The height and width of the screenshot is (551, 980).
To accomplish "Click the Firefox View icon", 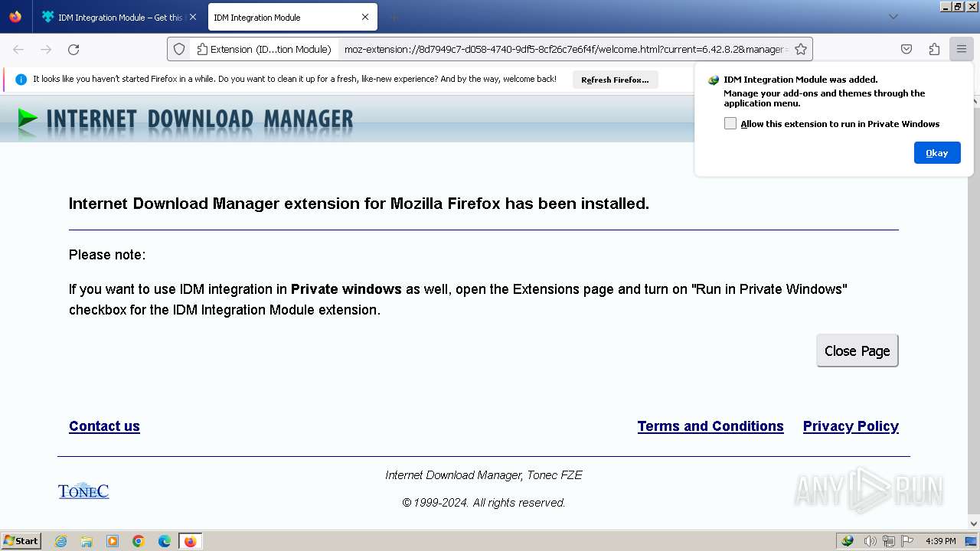I will point(15,17).
